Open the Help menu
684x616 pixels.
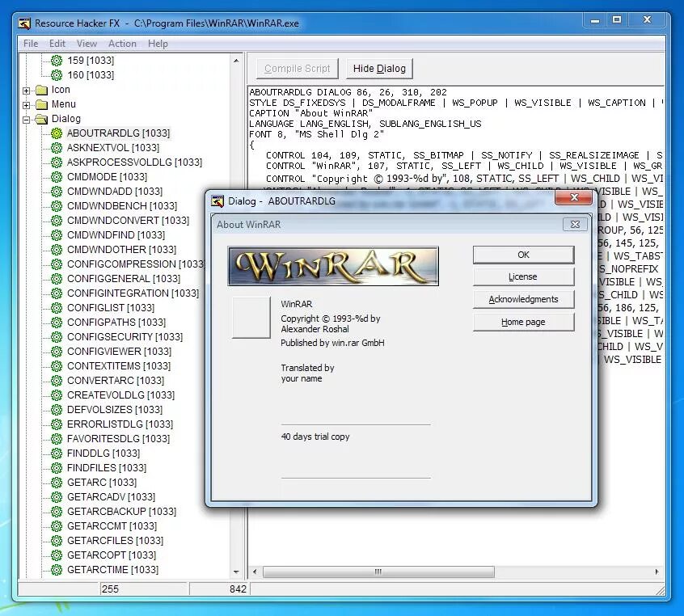pyautogui.click(x=158, y=44)
